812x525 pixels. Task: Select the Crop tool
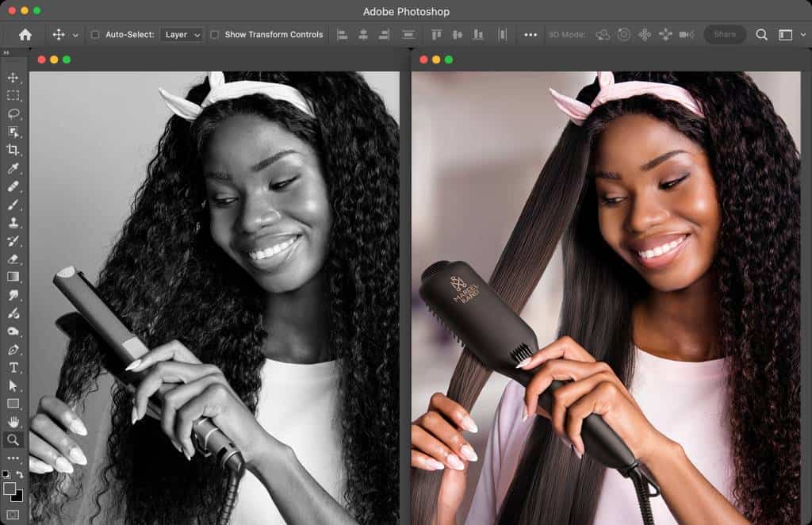click(13, 150)
